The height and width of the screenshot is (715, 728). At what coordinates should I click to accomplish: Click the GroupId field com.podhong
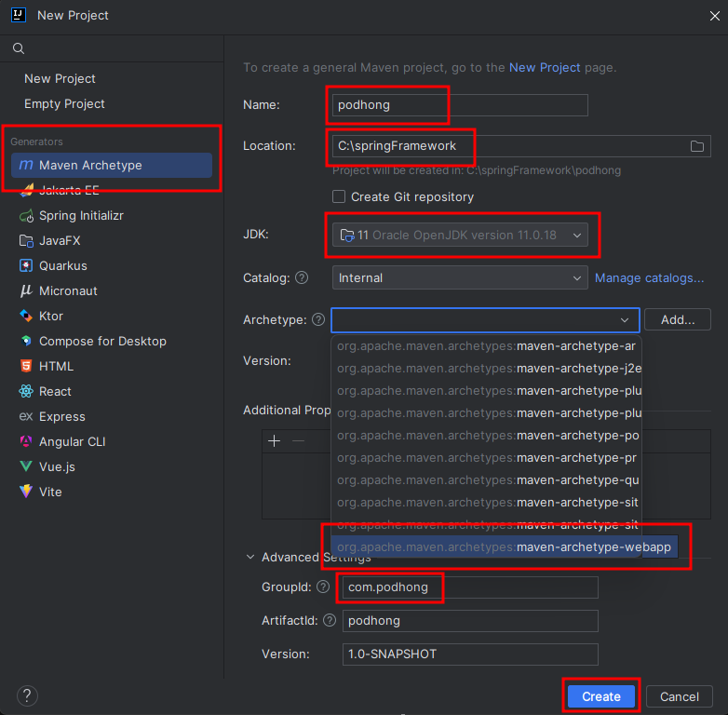(x=470, y=587)
